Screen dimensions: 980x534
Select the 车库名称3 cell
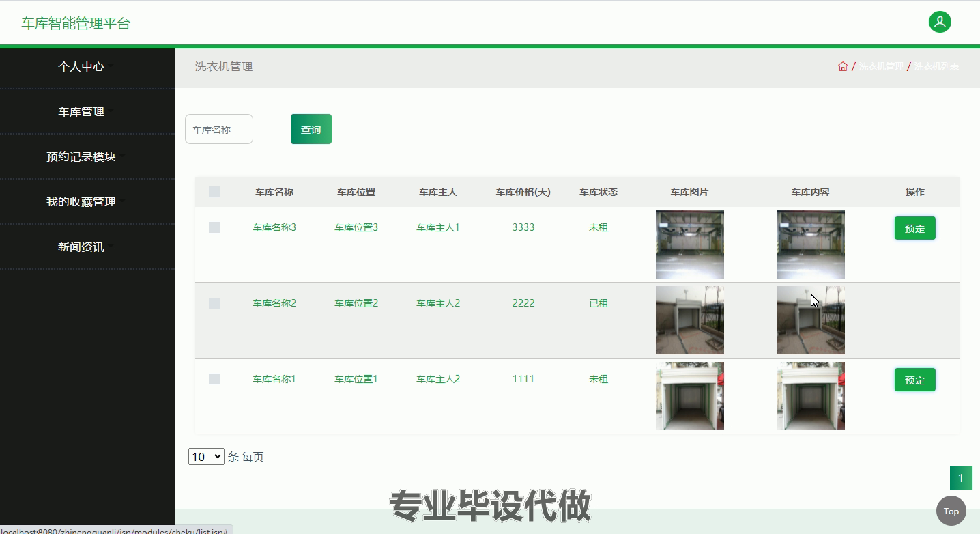(x=274, y=227)
